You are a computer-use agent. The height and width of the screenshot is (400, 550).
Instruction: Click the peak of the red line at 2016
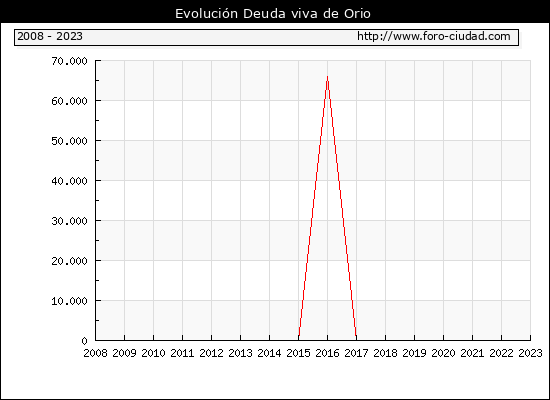click(327, 77)
